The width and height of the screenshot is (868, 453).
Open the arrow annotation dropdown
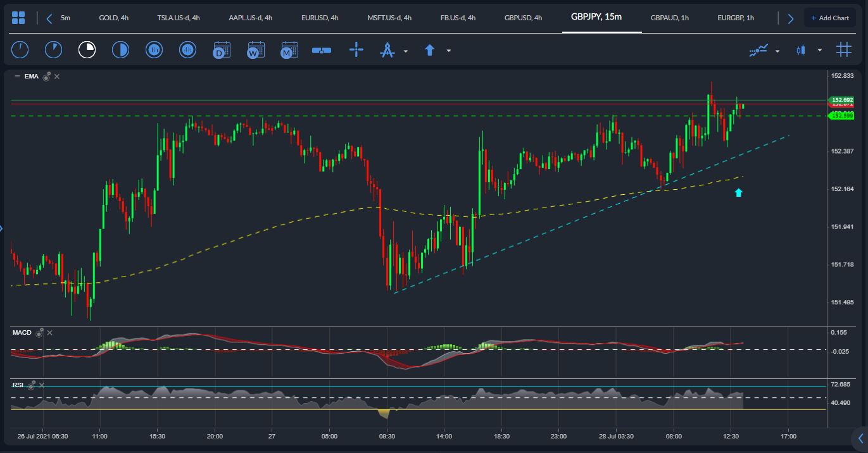449,51
